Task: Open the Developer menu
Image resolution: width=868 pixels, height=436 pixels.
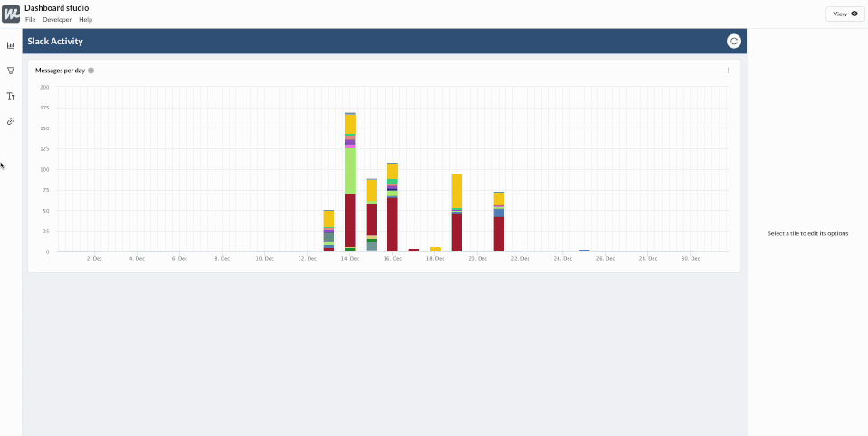Action: 57,19
